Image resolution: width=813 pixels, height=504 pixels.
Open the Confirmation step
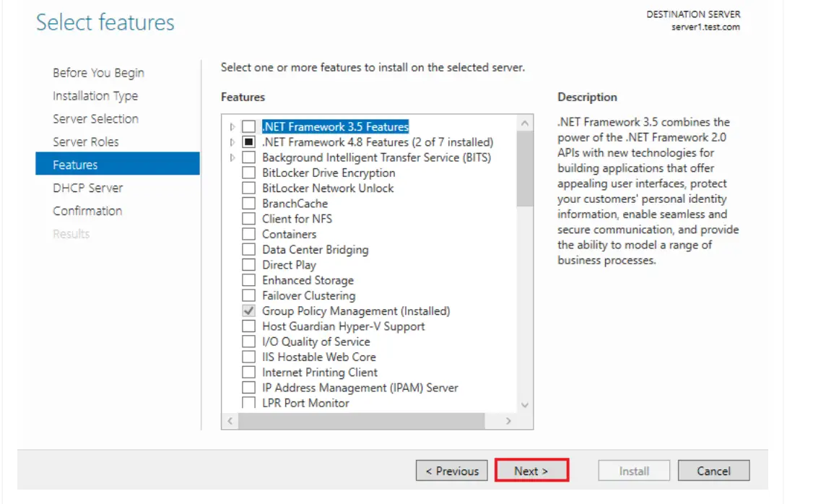[x=87, y=211]
